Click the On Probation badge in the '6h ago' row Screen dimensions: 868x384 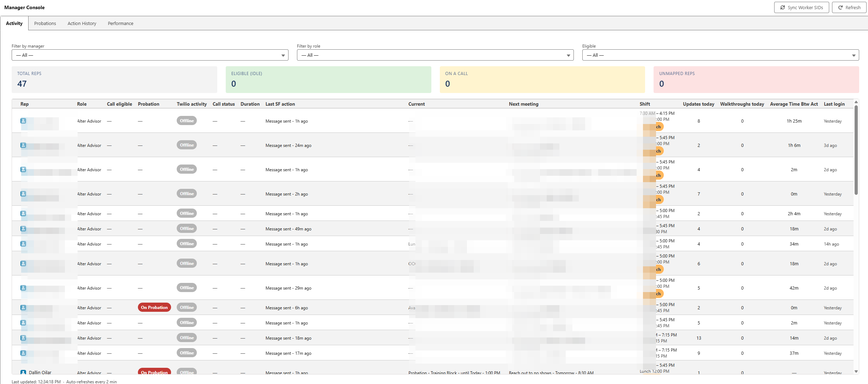click(154, 308)
